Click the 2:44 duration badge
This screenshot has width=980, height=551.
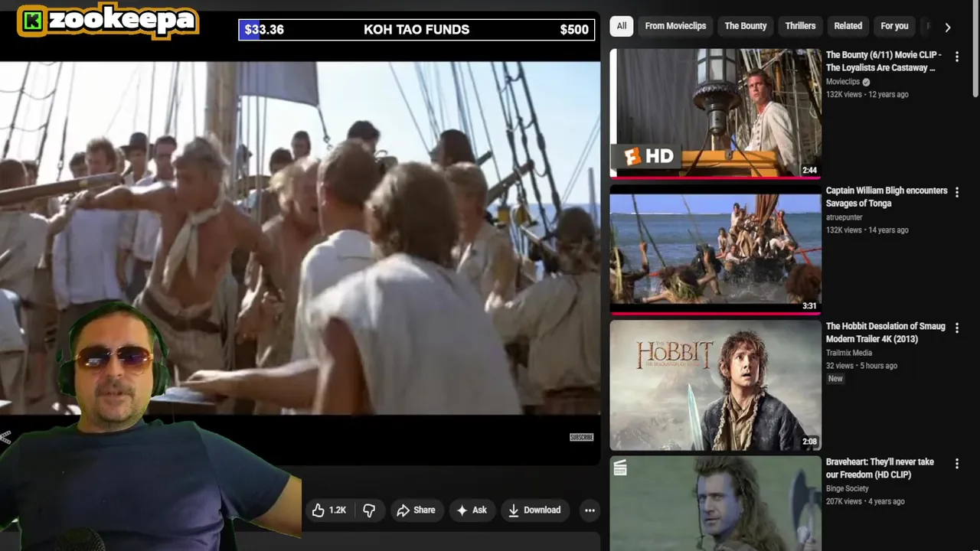tap(809, 170)
